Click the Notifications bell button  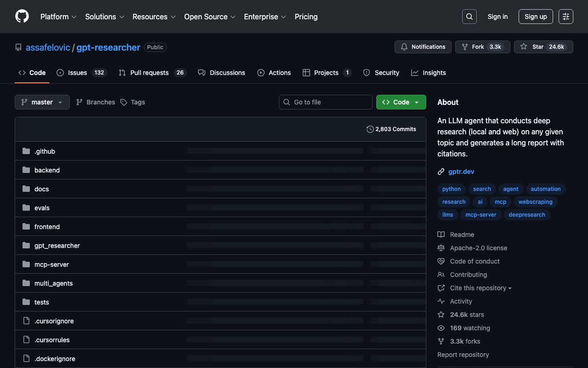click(423, 47)
